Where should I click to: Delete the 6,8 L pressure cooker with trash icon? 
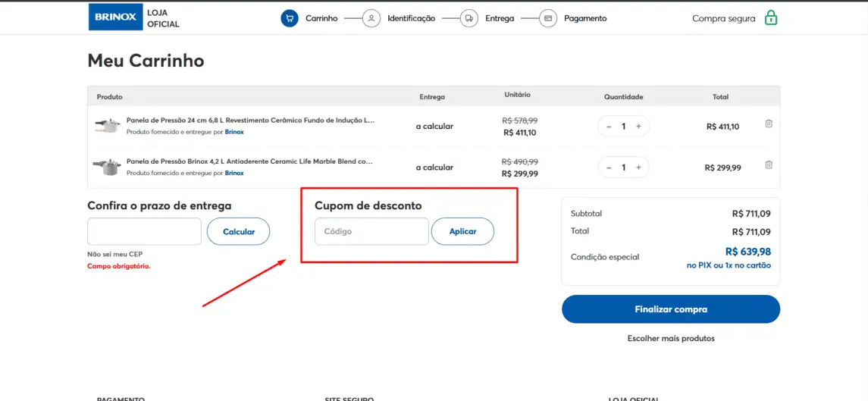pos(769,124)
